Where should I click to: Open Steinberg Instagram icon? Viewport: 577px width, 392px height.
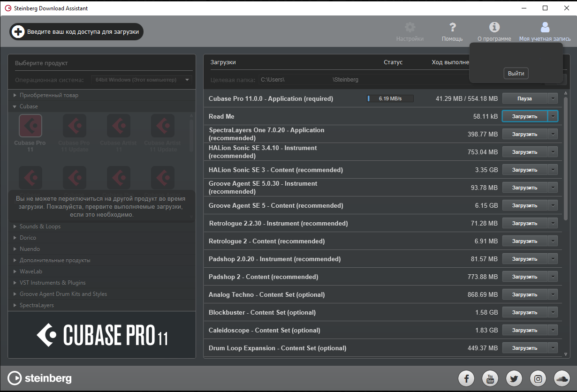click(538, 378)
